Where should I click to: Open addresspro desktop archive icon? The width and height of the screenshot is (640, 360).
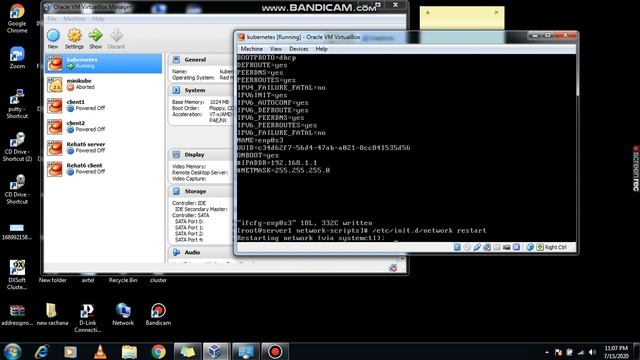pyautogui.click(x=17, y=314)
